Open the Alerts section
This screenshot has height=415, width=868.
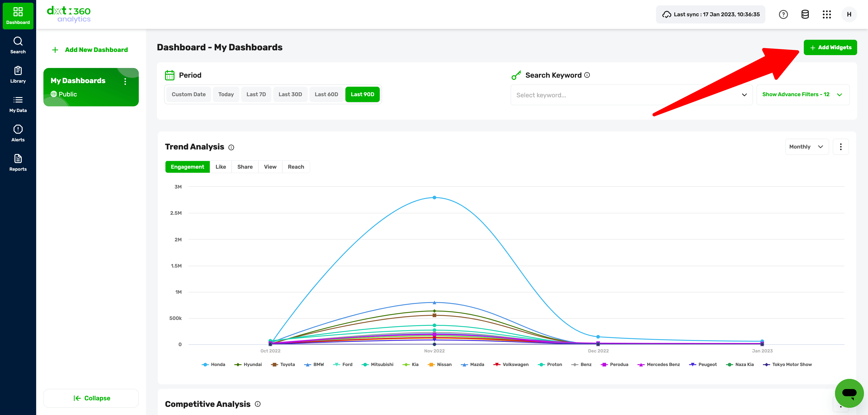[x=18, y=133]
